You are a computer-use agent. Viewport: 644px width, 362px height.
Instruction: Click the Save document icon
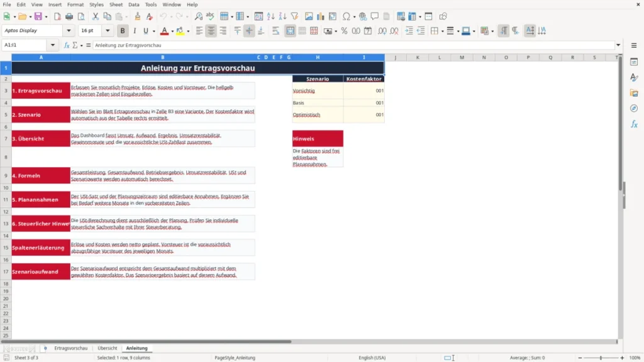coord(38,16)
